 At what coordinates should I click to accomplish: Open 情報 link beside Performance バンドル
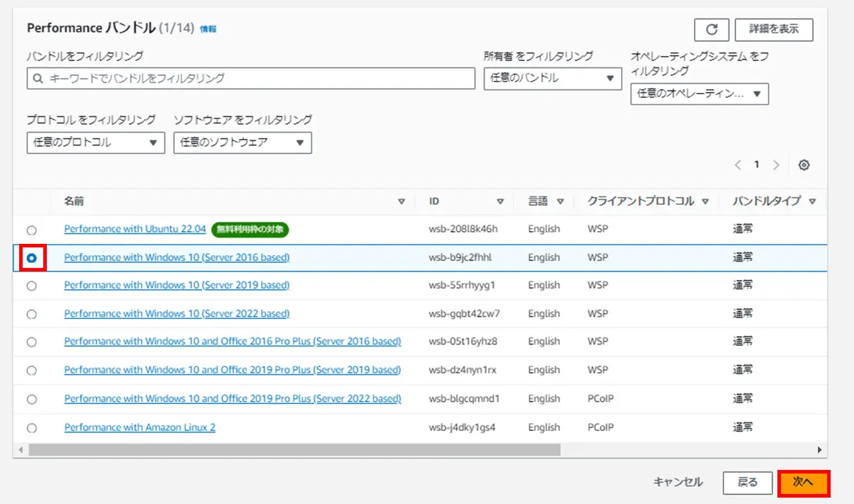tap(208, 29)
